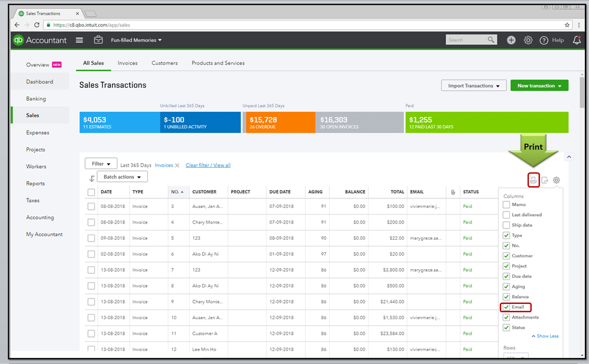Open notifications bell icon
This screenshot has height=364, width=589.
(x=576, y=40)
